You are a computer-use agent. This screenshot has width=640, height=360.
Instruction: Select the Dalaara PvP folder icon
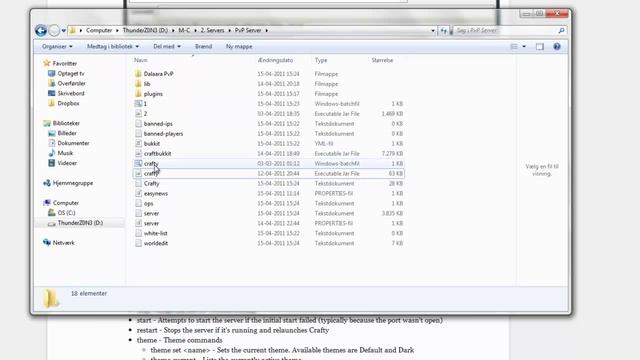pos(138,74)
